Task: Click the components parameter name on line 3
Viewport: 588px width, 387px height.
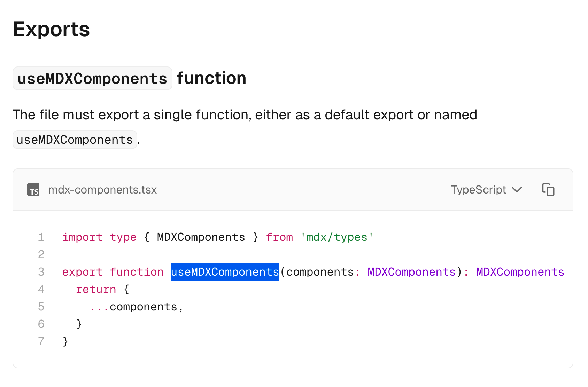Action: 320,272
